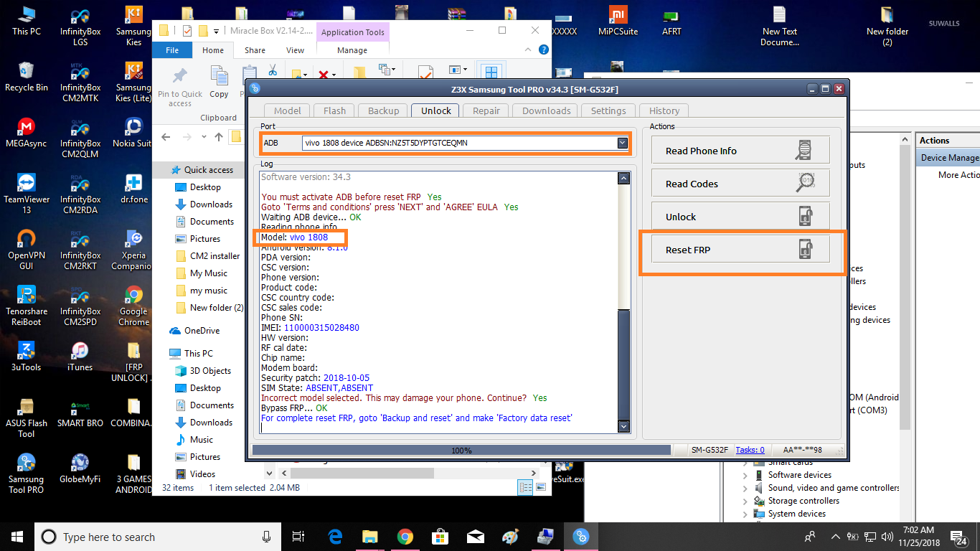Open the Mail app from the taskbar

point(475,537)
